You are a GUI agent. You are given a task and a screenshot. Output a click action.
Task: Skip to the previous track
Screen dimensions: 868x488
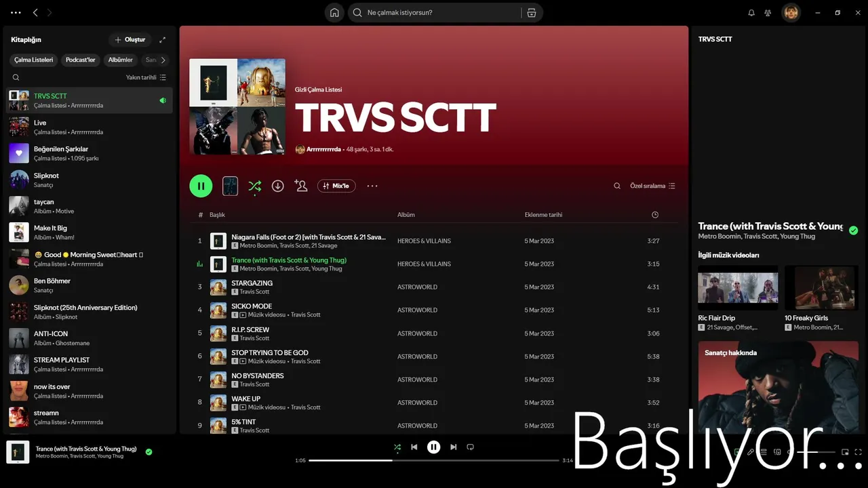(414, 447)
